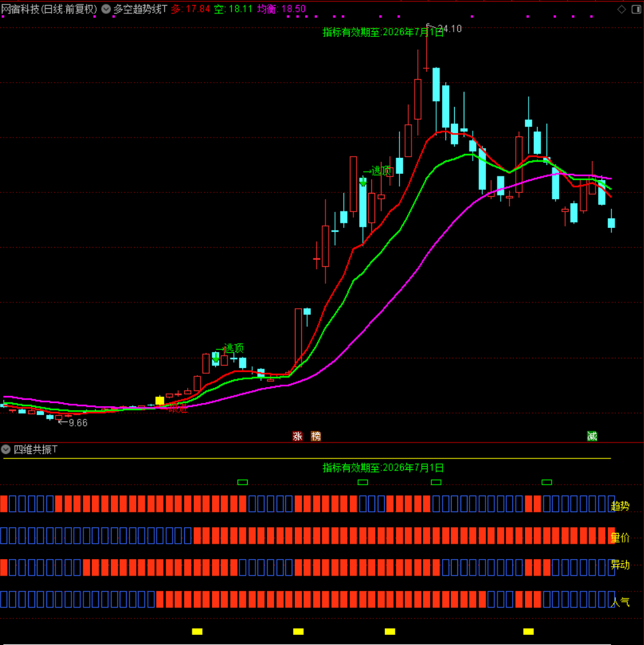644x645 pixels.
Task: Click the leftmost green outlined rectangle signal
Action: (x=243, y=483)
